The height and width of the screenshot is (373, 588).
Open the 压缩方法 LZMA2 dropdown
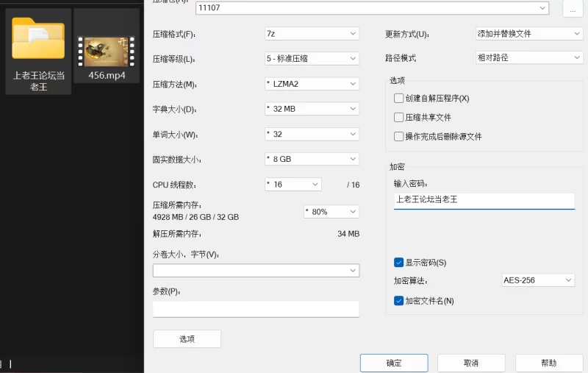[x=312, y=84]
